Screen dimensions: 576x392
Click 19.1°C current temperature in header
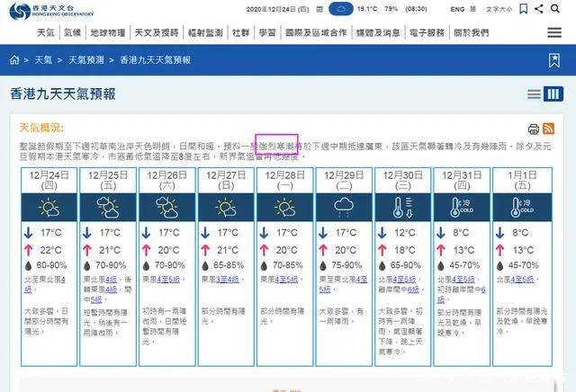(x=367, y=9)
